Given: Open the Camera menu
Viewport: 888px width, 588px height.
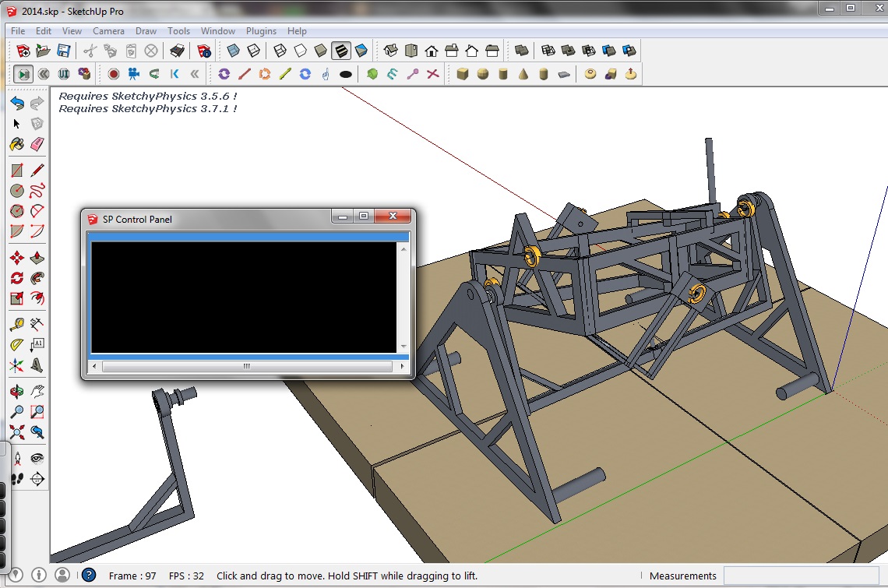Looking at the screenshot, I should (x=108, y=31).
